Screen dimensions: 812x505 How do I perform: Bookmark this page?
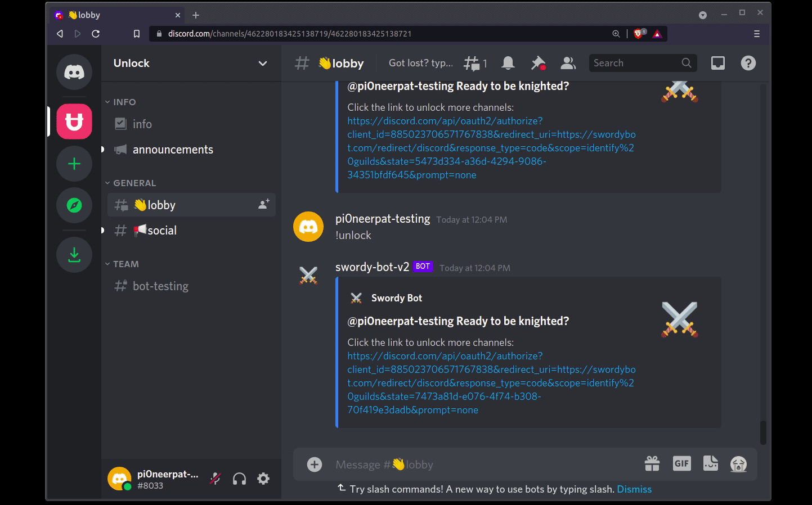pos(136,34)
